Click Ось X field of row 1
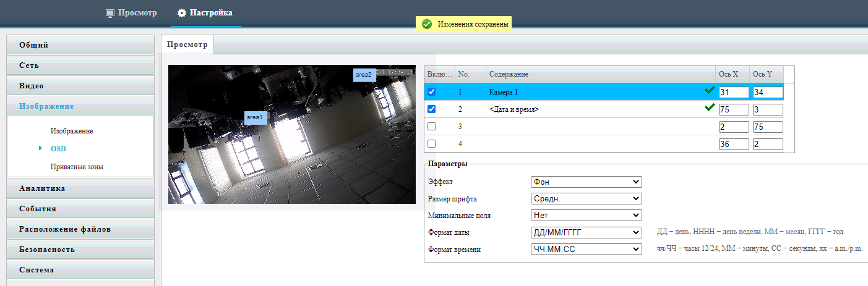The height and width of the screenshot is (286, 868). [x=734, y=92]
